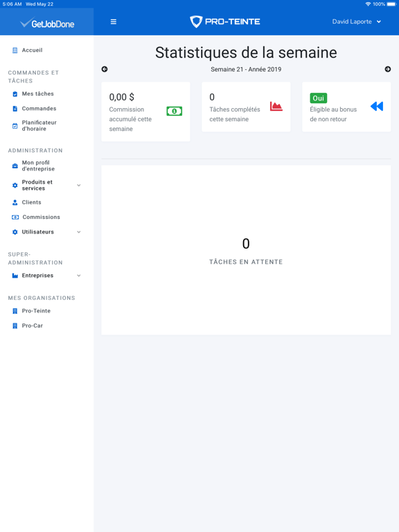The image size is (399, 532).
Task: Click the Utilisateurs gear icon
Action: click(15, 232)
